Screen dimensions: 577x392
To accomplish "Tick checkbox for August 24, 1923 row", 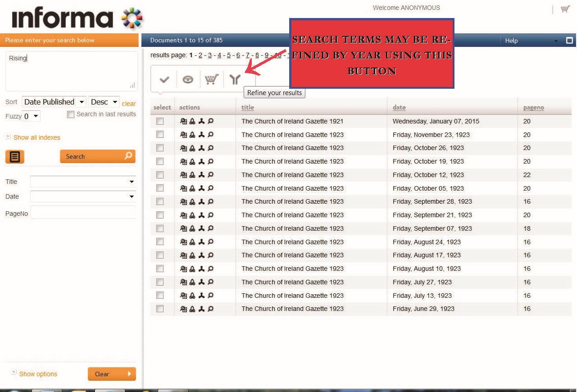I will click(x=160, y=242).
